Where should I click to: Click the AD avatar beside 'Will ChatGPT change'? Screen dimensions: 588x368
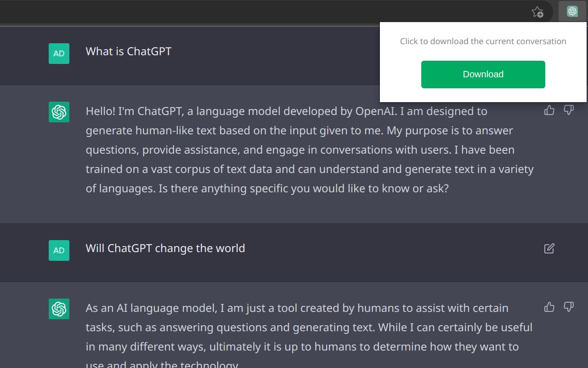(x=59, y=250)
